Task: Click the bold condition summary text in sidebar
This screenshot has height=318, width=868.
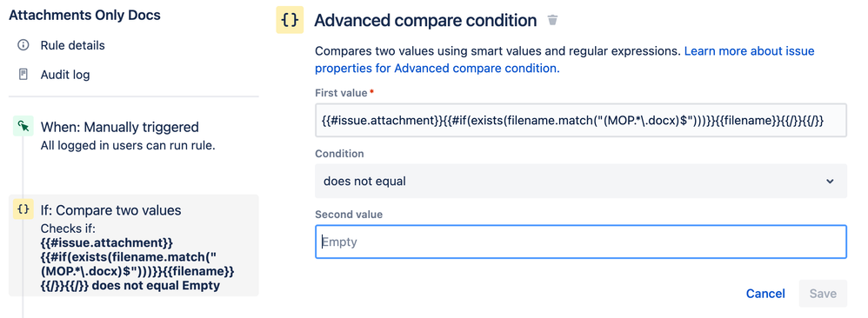Action: coord(130,264)
